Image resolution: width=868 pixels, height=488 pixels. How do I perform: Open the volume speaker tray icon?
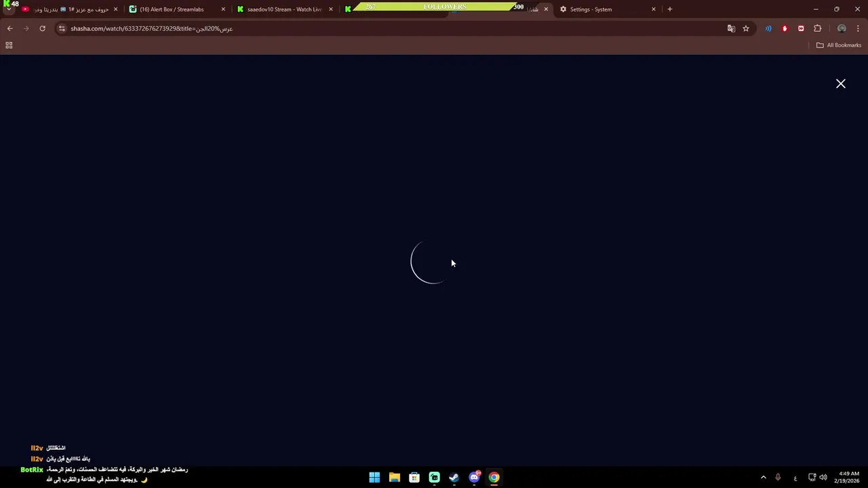(x=823, y=477)
